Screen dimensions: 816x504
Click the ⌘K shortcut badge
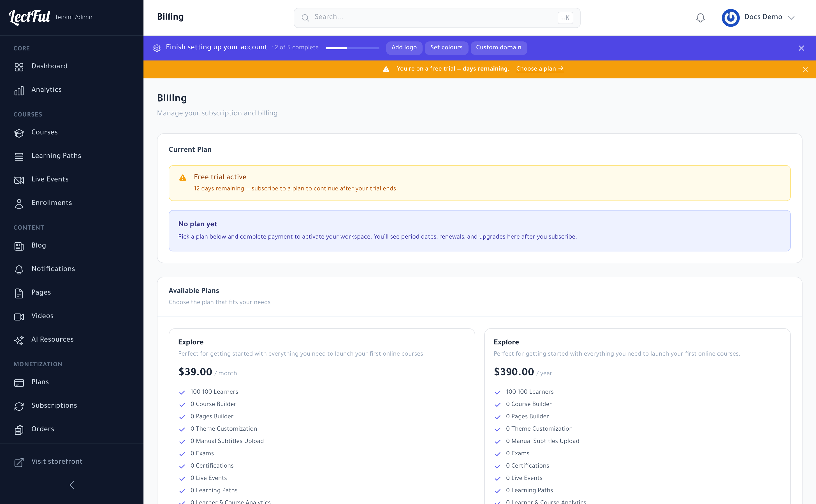coord(565,18)
